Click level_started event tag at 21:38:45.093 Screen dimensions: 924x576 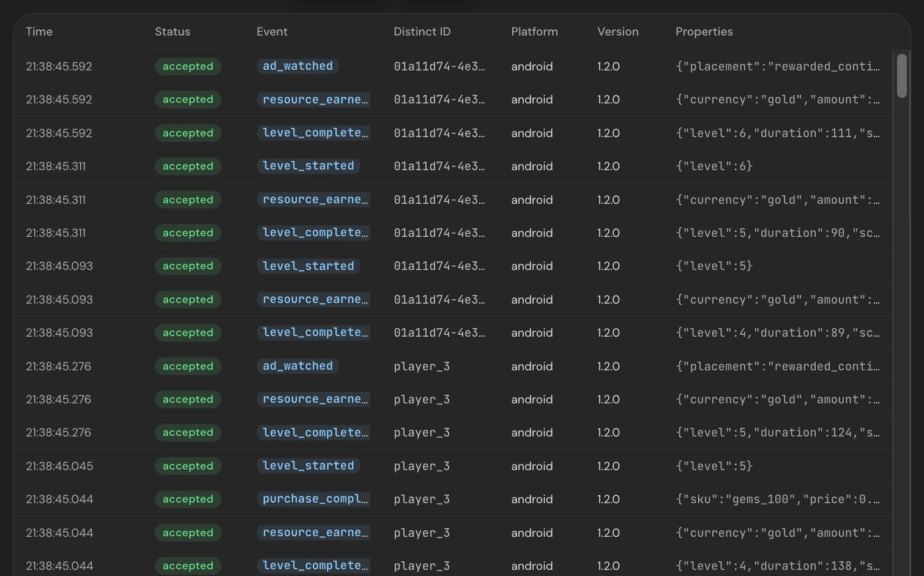point(308,266)
